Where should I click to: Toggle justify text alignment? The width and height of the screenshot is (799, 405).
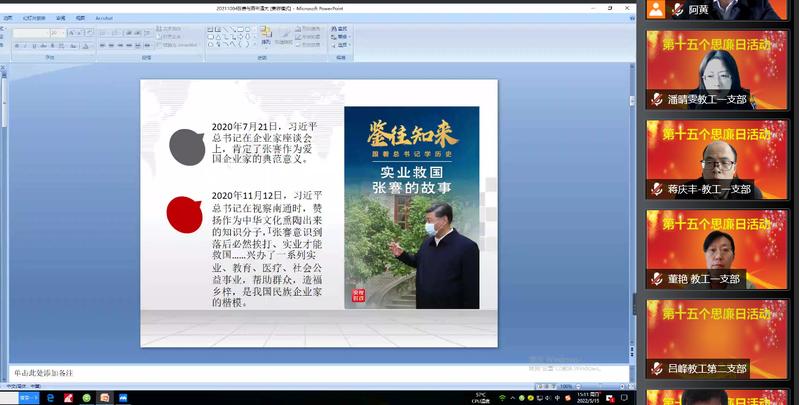pyautogui.click(x=129, y=46)
